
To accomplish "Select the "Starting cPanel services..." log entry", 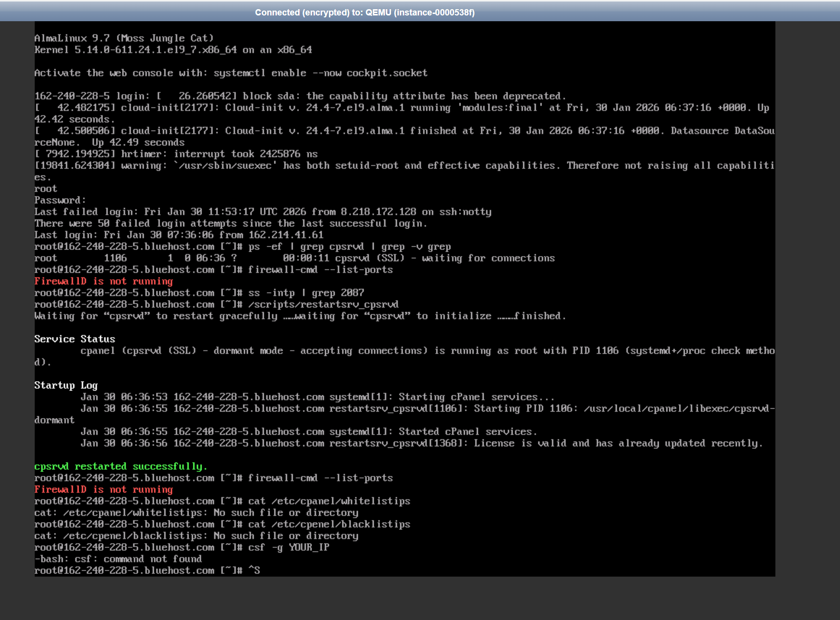I will (317, 397).
